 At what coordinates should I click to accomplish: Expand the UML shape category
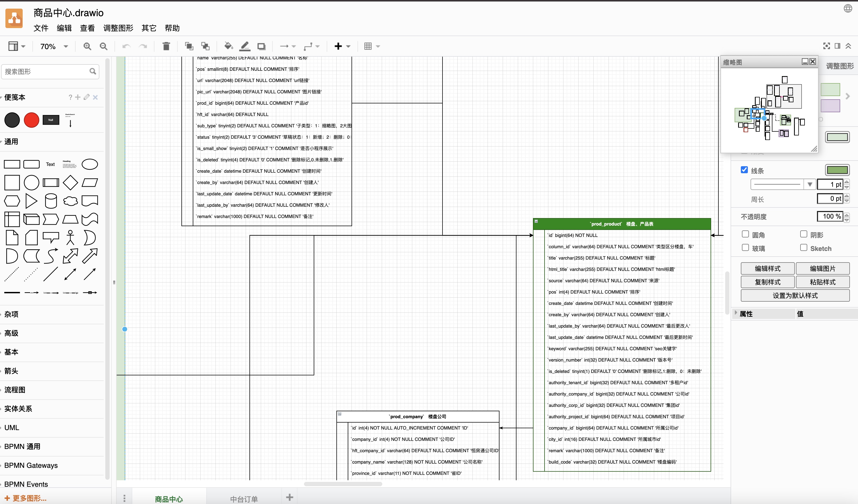point(12,428)
